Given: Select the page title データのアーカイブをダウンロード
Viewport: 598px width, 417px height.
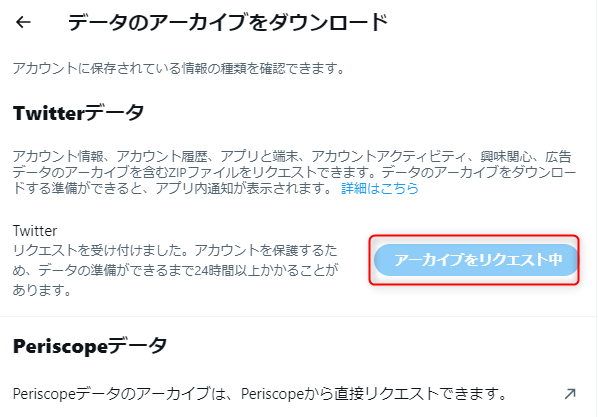Looking at the screenshot, I should click(228, 22).
